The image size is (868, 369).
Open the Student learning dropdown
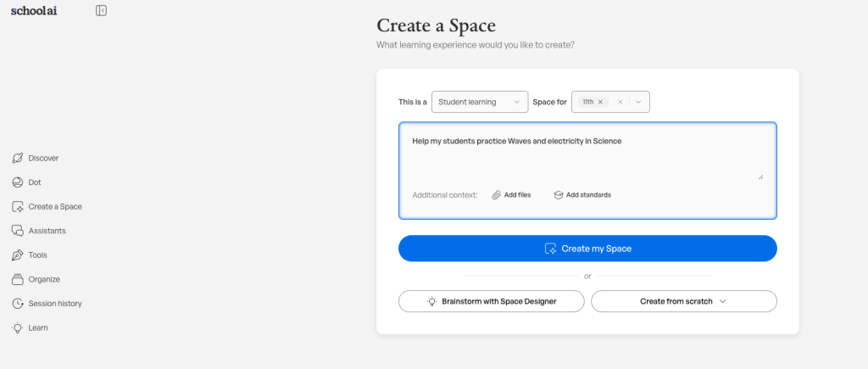click(480, 102)
